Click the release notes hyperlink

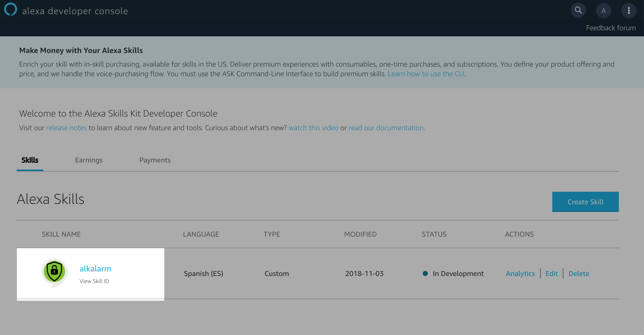[x=66, y=127]
